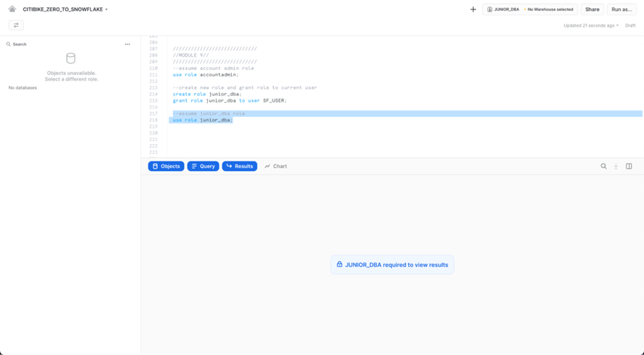Click the database cylinder icon in sidebar
The height and width of the screenshot is (355, 644).
point(71,58)
